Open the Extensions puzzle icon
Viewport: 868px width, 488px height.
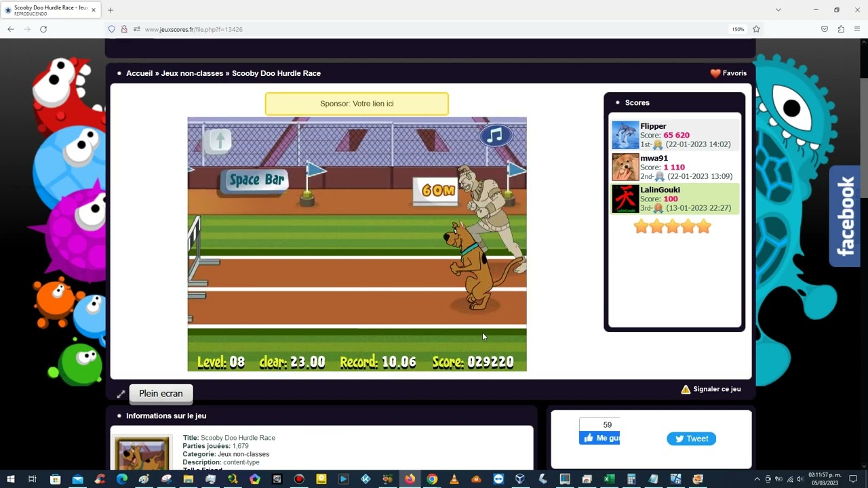click(x=841, y=29)
